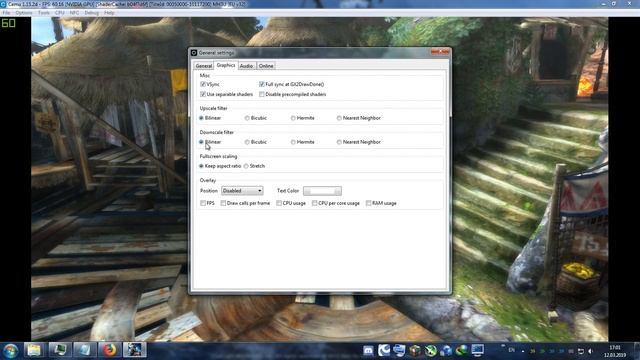Click the cube-shaped tray icon
640x360 pixels.
tap(415, 351)
